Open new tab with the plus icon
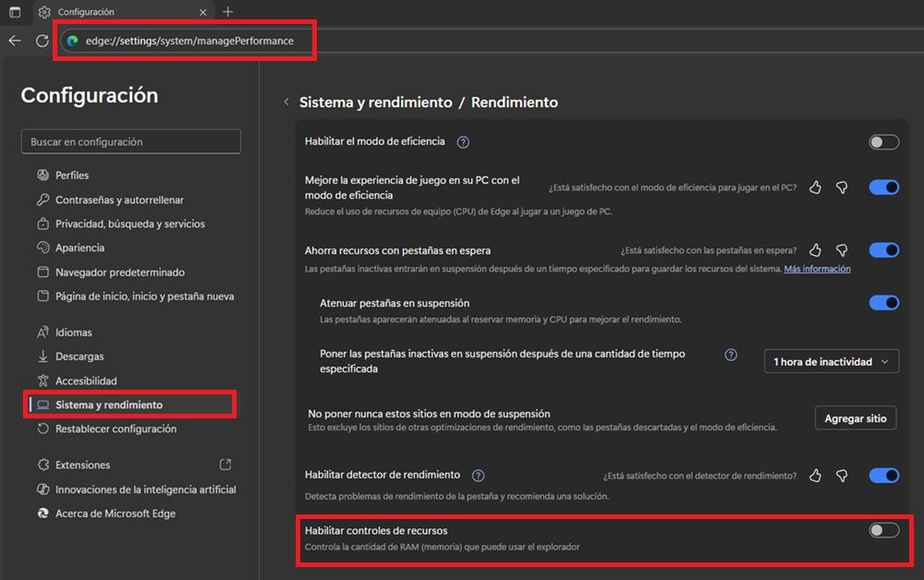This screenshot has height=580, width=924. [228, 12]
